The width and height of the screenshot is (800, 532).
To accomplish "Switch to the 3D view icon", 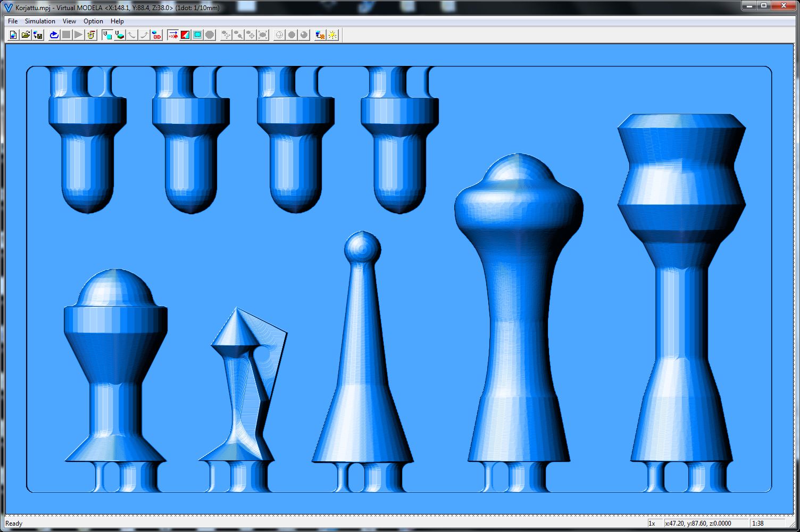I will click(x=156, y=35).
